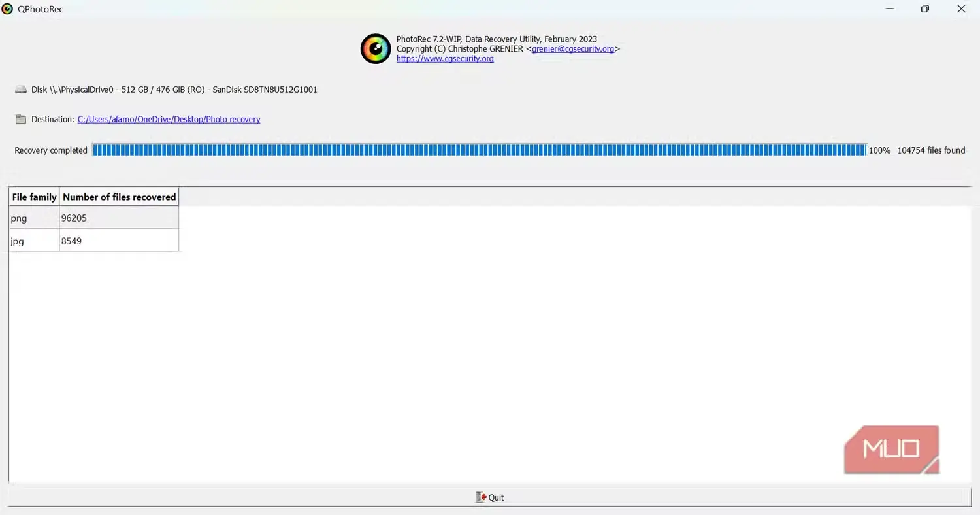Click the PhotoRec eye logo
Image resolution: width=980 pixels, height=515 pixels.
pos(376,49)
